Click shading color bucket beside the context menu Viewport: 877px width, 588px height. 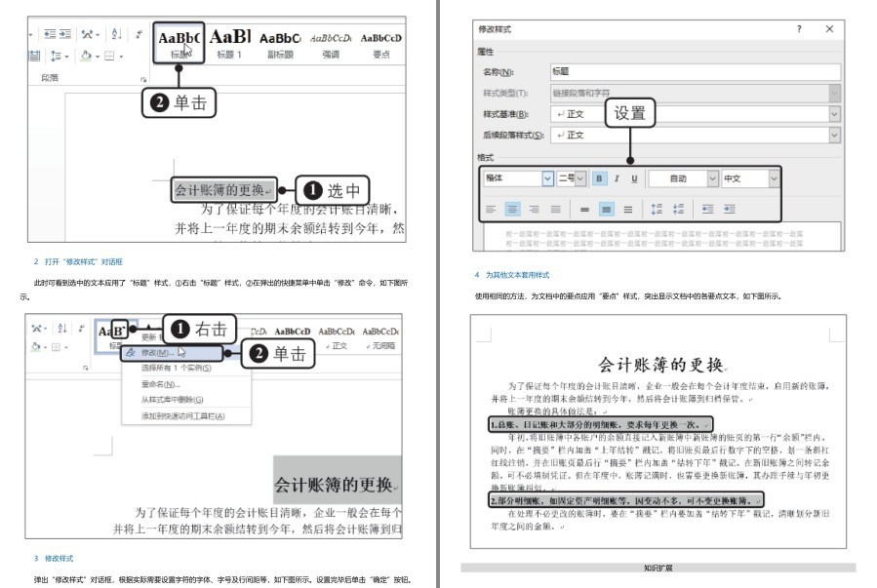[x=36, y=347]
